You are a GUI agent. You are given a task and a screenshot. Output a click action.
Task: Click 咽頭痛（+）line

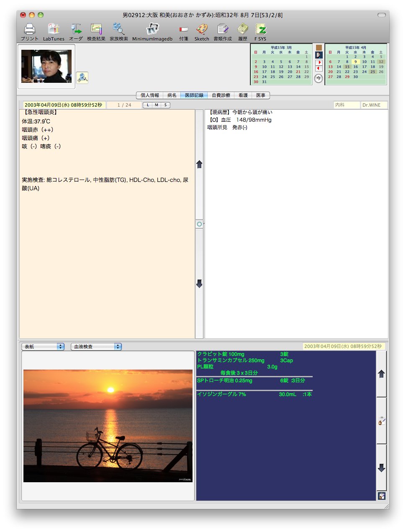[36, 138]
